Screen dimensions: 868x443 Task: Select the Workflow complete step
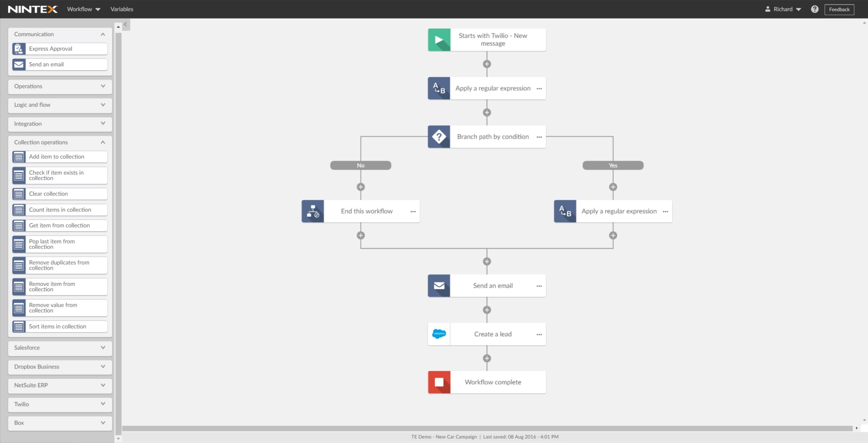[x=487, y=382]
